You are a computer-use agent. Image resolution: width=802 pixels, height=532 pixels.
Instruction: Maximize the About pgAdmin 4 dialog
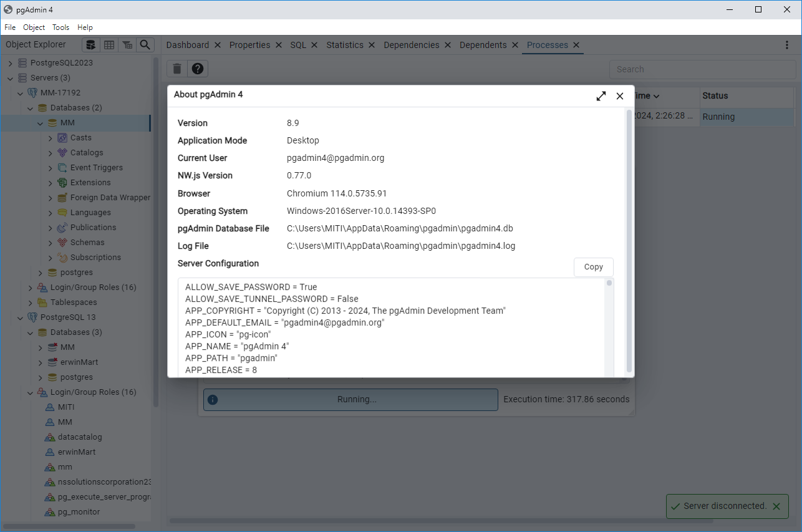[601, 96]
